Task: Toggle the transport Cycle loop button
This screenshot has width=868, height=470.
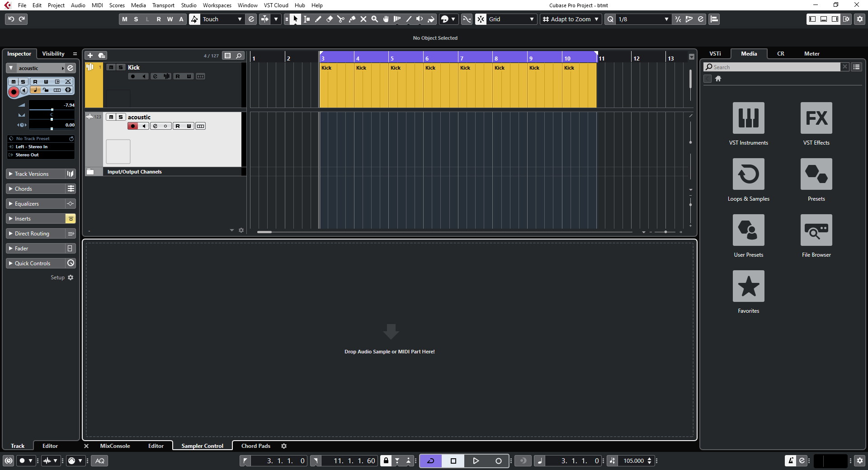Action: (431, 461)
